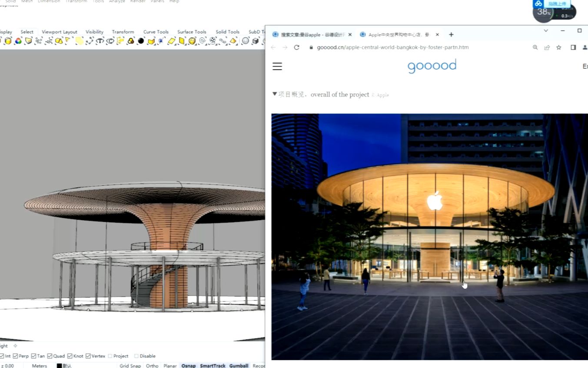Toggle Osnap in status bar

[x=189, y=366]
